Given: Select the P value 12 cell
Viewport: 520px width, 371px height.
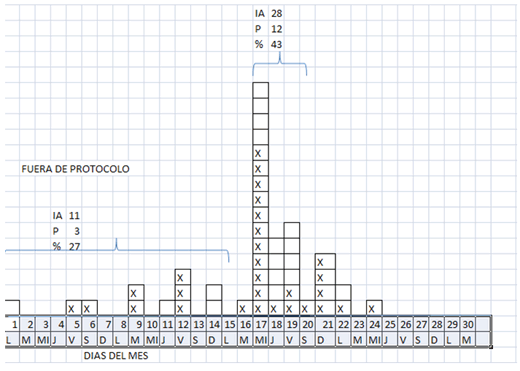Looking at the screenshot, I should [276, 29].
